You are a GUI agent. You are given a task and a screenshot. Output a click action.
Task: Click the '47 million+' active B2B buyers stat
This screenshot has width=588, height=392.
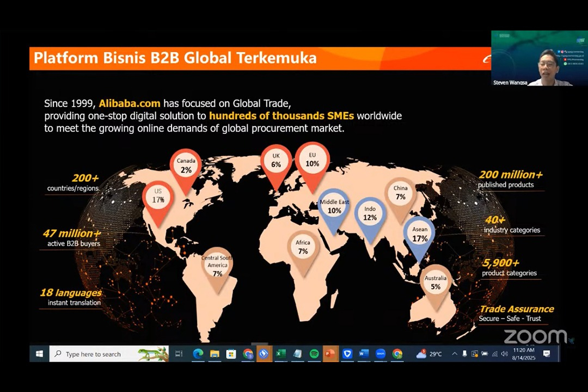72,238
